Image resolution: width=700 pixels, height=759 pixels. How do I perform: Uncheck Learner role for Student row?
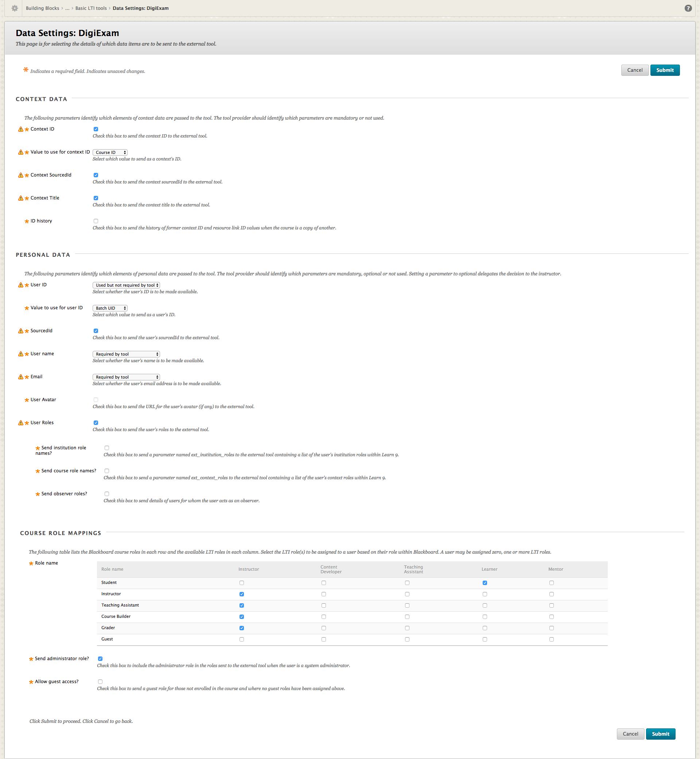pos(485,583)
